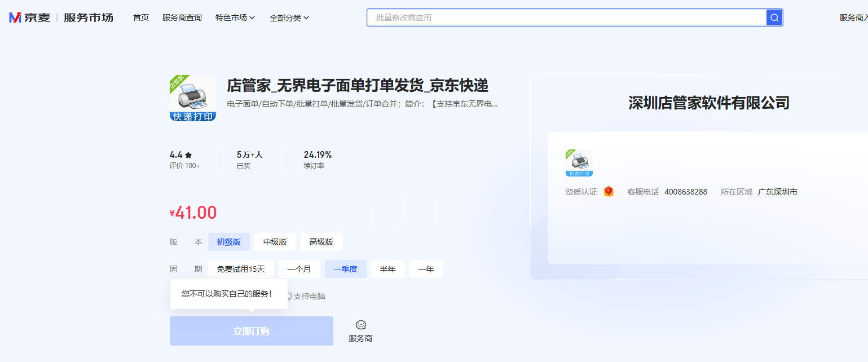Image resolution: width=868 pixels, height=362 pixels.
Task: Click the 深圳店管家软件有限公司 company name
Action: pos(708,103)
